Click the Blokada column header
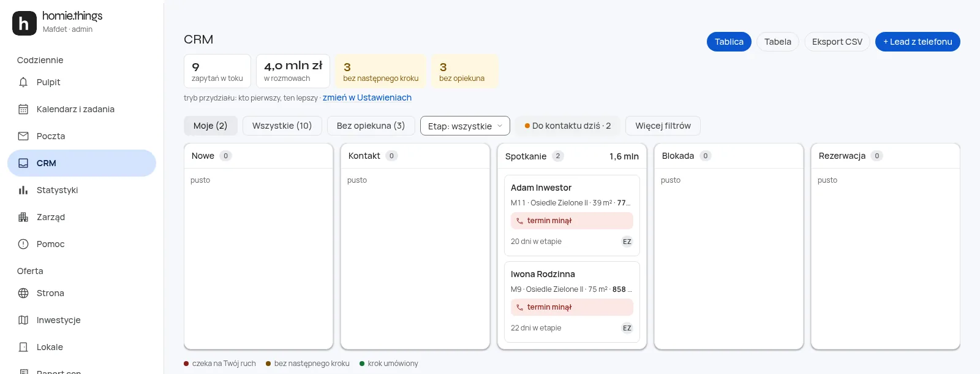980x374 pixels. [729, 156]
